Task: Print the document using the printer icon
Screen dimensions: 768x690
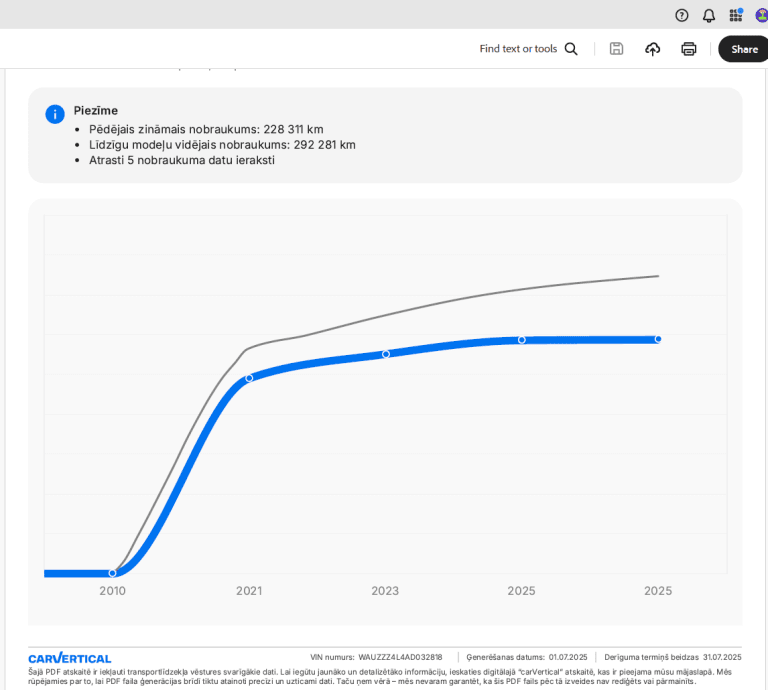Action: tap(689, 49)
